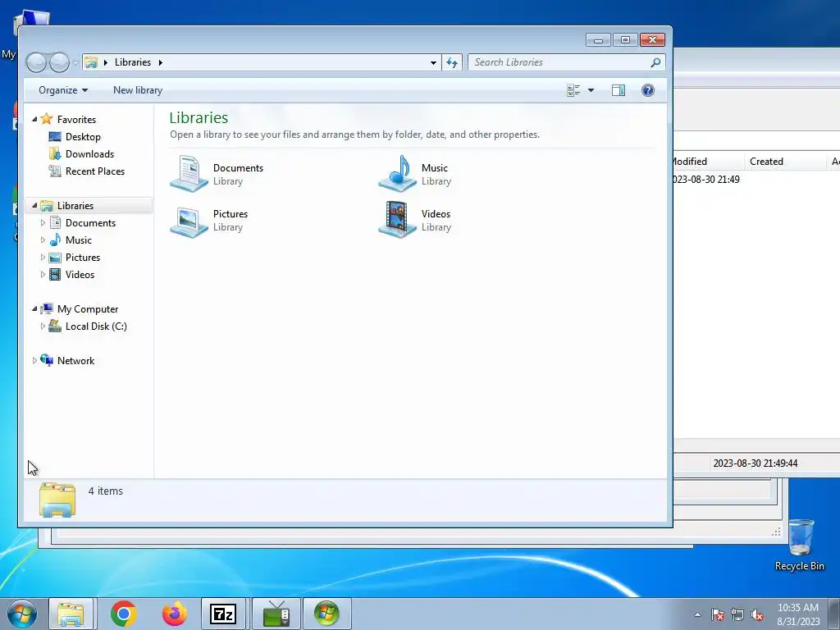Toggle the preview pane button
The image size is (840, 630).
coord(619,90)
